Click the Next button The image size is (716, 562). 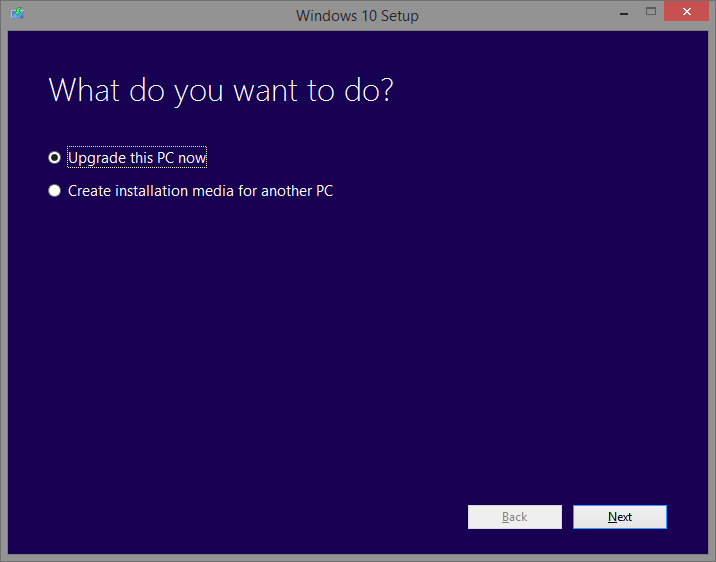[x=620, y=517]
